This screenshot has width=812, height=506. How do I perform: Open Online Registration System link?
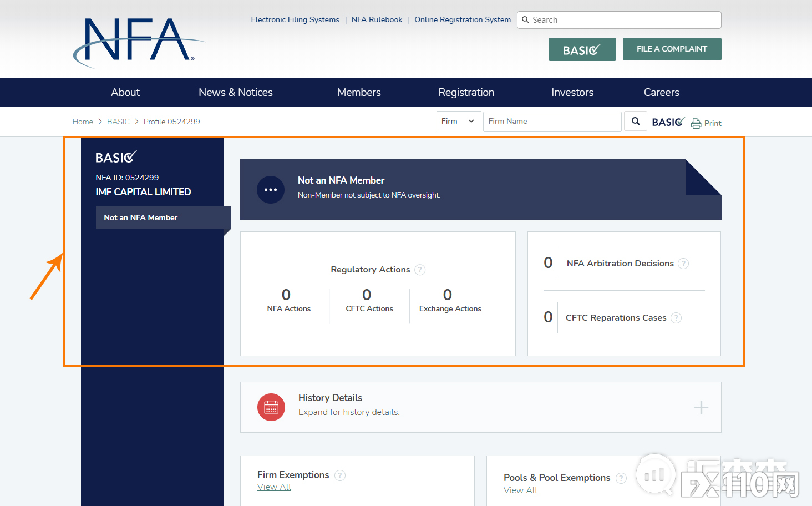pos(463,19)
